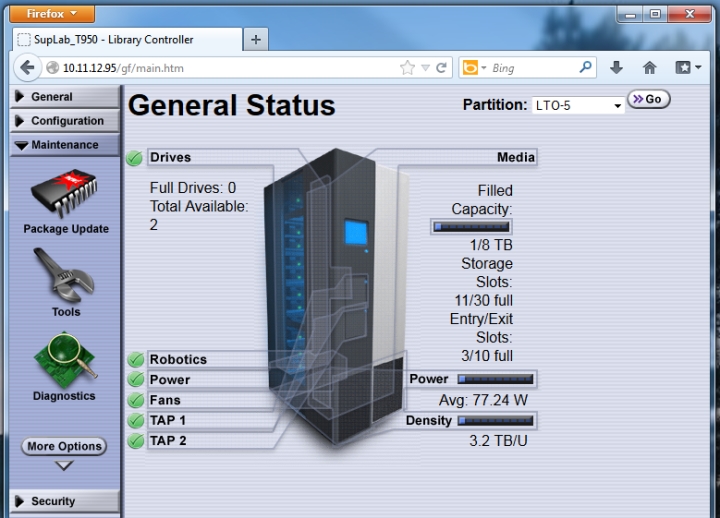Collapse the Maintenance menu section
Screen dimensions: 720x518
(65, 145)
